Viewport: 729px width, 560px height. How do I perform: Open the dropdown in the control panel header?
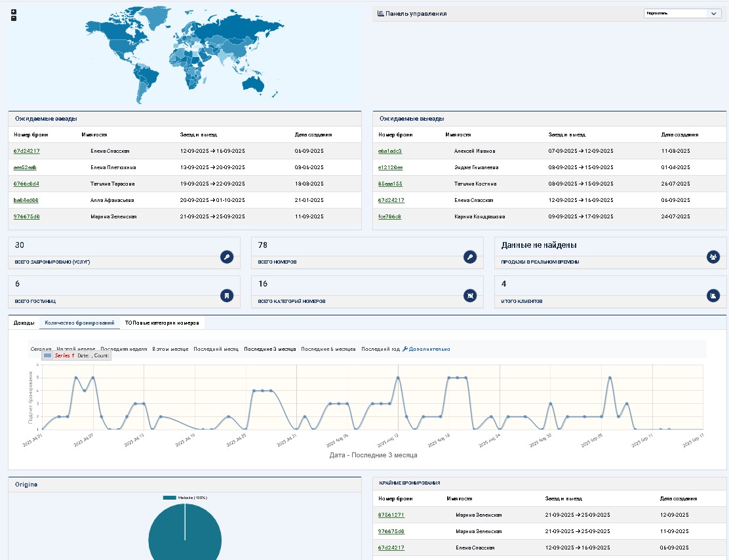682,13
